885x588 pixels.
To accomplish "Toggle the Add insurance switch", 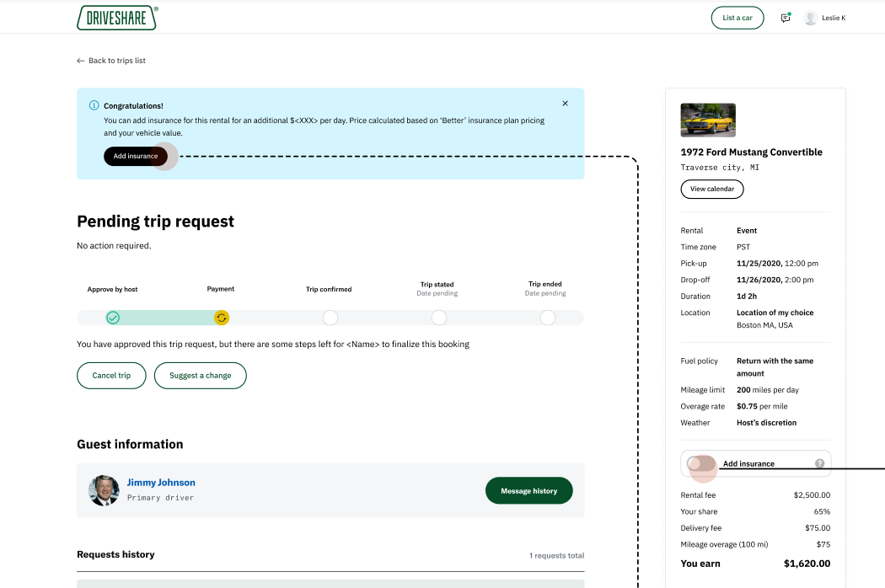I will pos(701,464).
